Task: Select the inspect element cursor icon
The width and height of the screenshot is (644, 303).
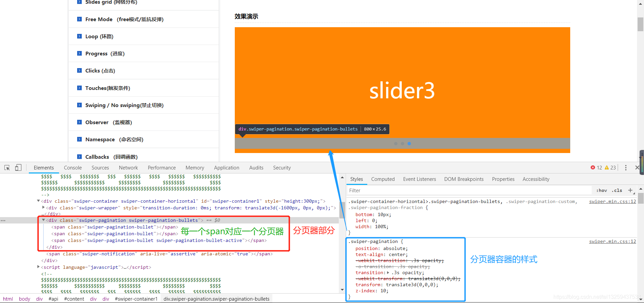Action: tap(7, 167)
